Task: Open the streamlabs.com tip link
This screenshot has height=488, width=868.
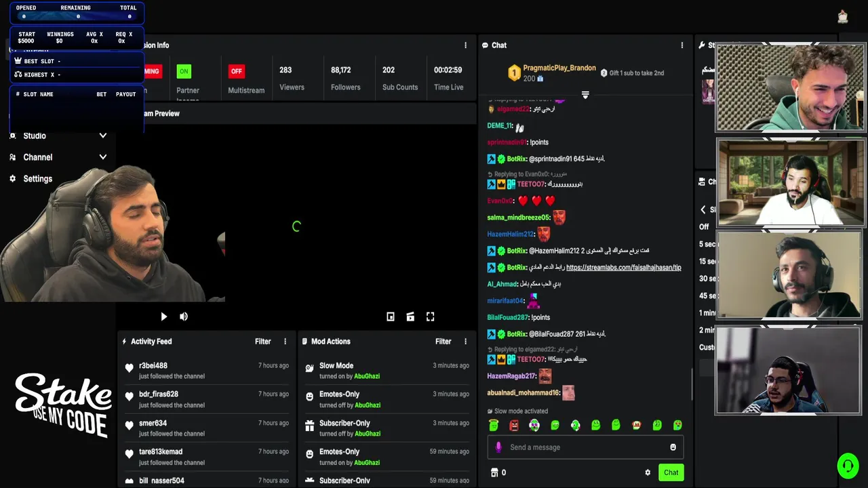Action: click(x=623, y=267)
